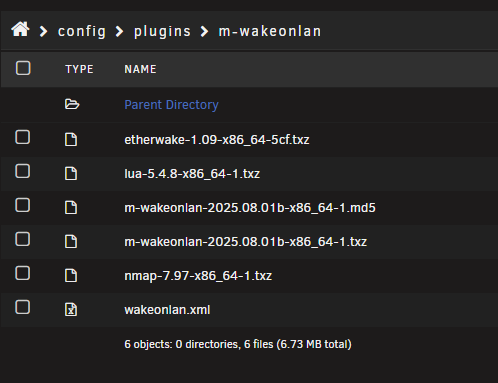Tick the checkbox for nmap-7.97-x86_64-1.txz
Screen dimensions: 498x383
(x=23, y=273)
